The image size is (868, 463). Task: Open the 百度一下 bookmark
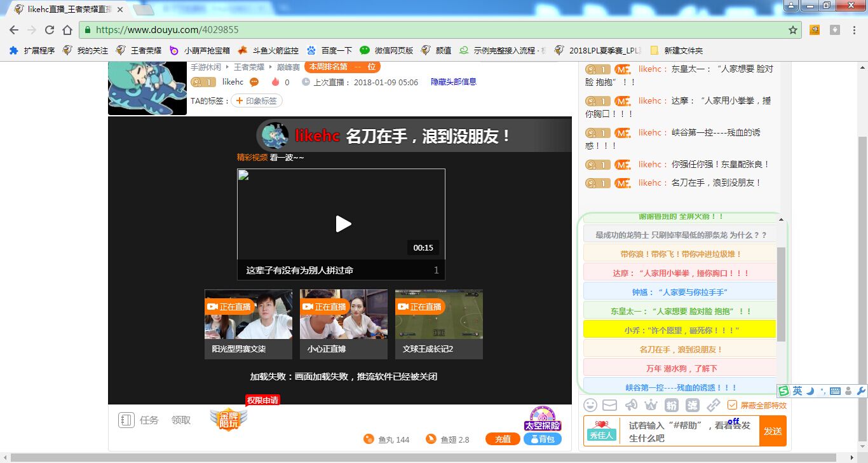(x=329, y=50)
